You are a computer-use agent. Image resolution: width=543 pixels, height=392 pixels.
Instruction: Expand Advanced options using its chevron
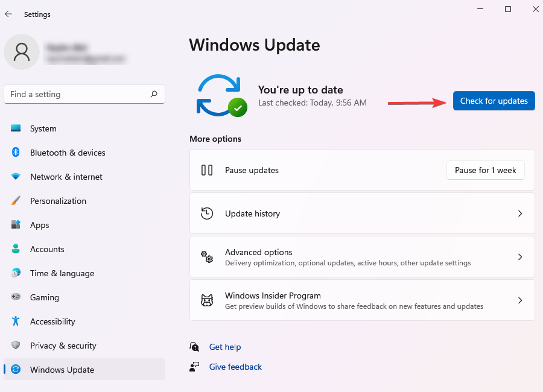pyautogui.click(x=520, y=257)
